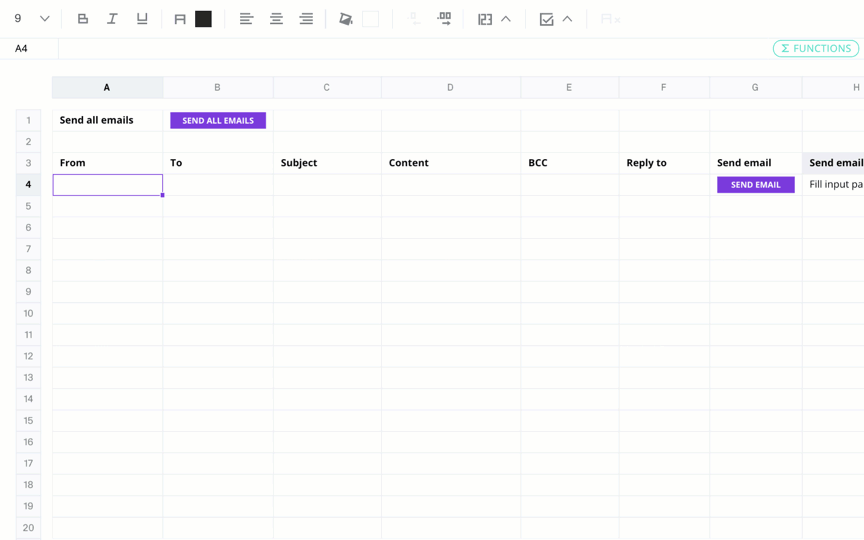This screenshot has width=864, height=540.
Task: Expand the checkbox type chevron
Action: (567, 19)
